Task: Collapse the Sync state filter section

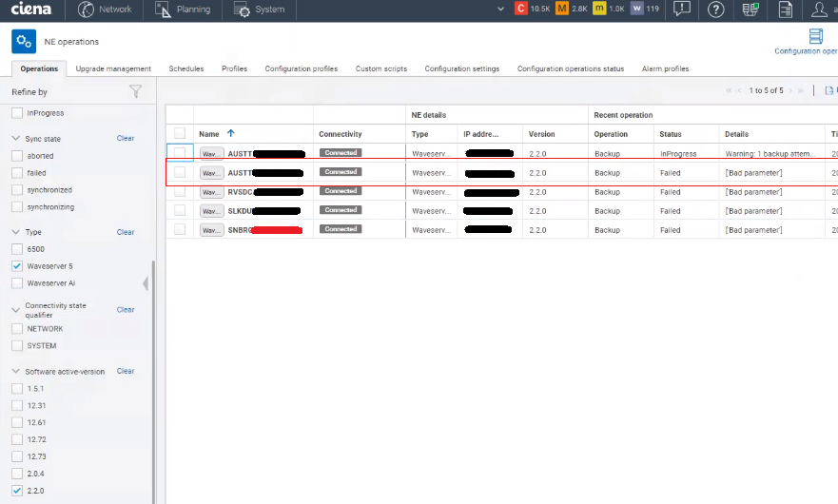Action: (x=16, y=139)
